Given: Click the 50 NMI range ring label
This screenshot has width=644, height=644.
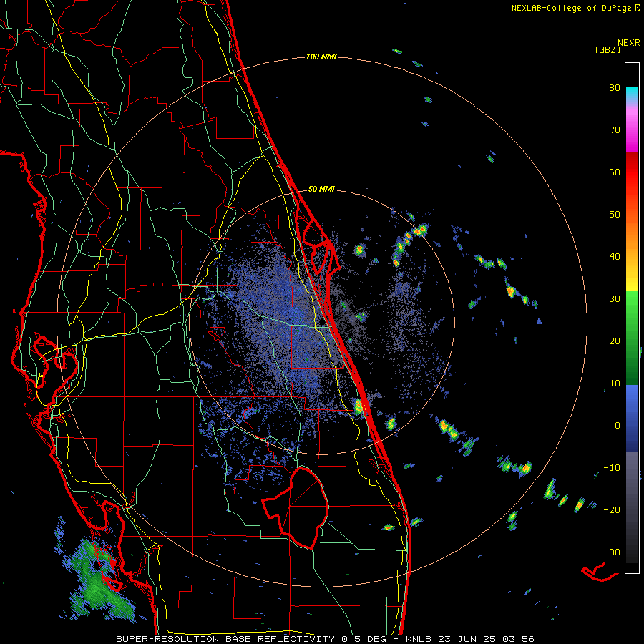Looking at the screenshot, I should [x=321, y=190].
